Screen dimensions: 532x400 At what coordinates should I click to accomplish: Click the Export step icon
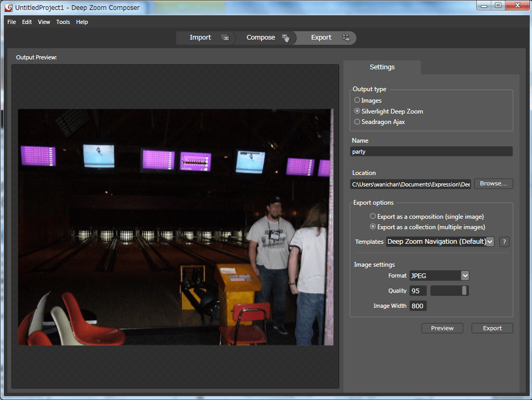tap(345, 37)
